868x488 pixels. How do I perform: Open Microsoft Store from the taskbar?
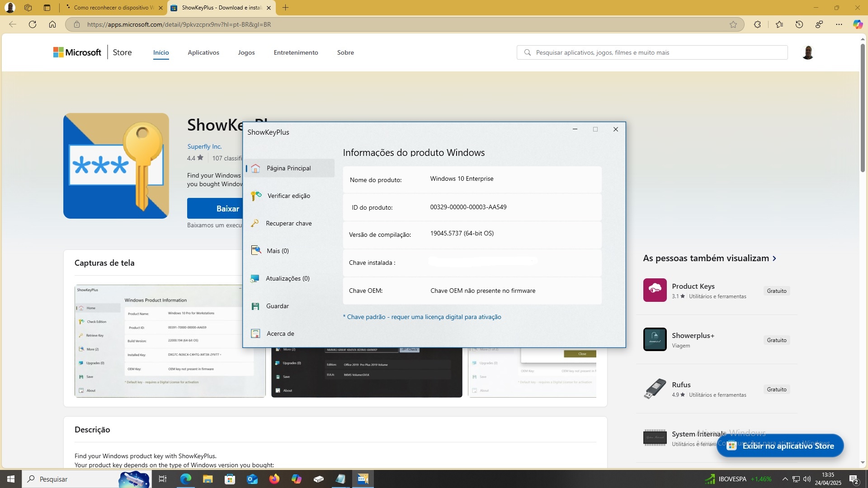point(230,479)
